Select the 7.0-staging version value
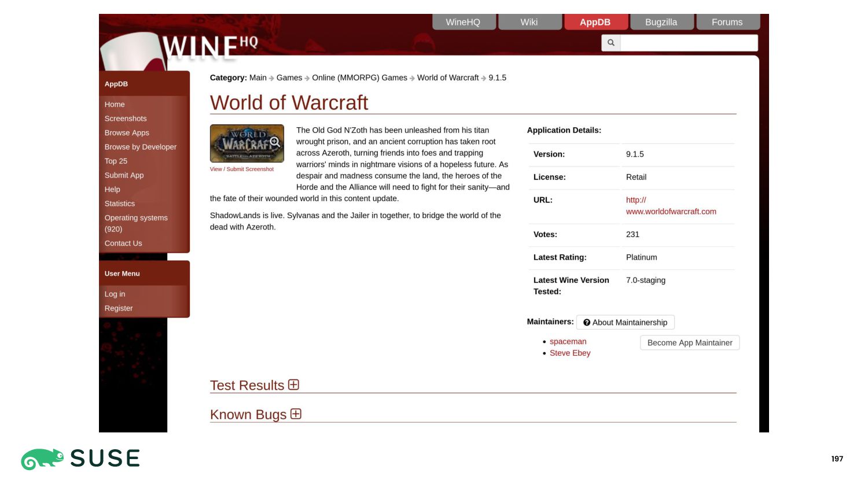The height and width of the screenshot is (488, 868). pos(646,280)
